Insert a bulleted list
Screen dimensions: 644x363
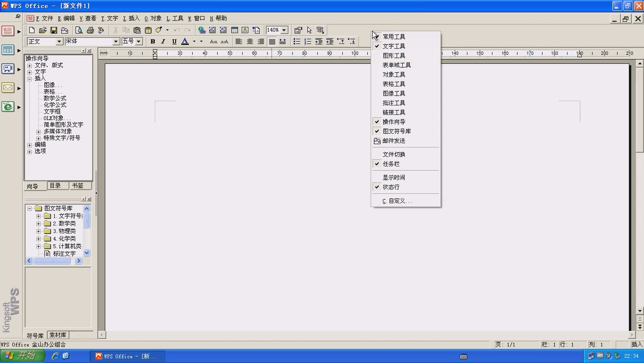click(297, 42)
